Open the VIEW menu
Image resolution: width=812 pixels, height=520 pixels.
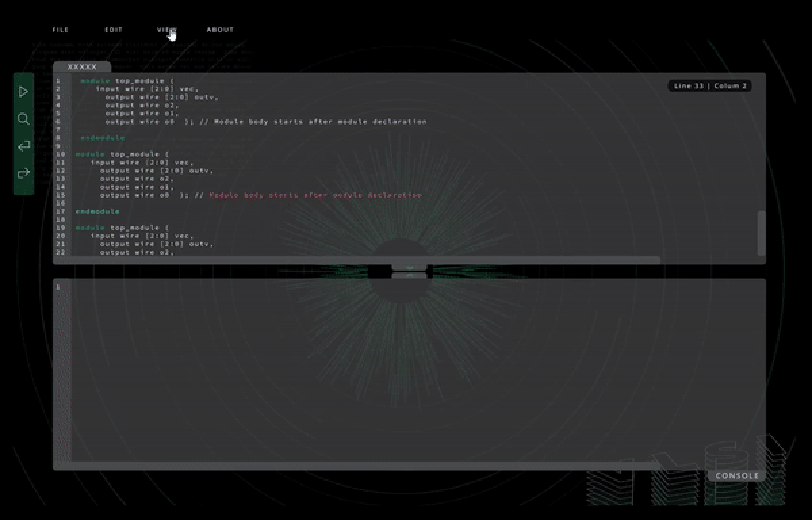(166, 30)
